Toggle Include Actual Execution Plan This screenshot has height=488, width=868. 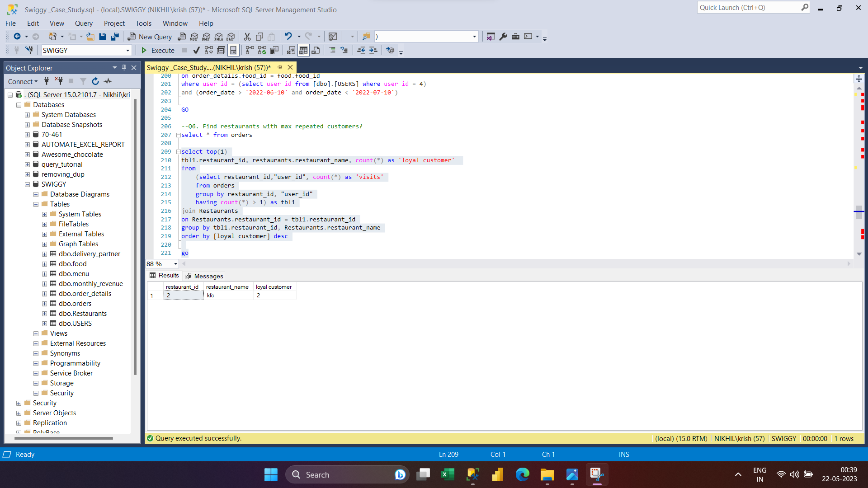[250, 50]
